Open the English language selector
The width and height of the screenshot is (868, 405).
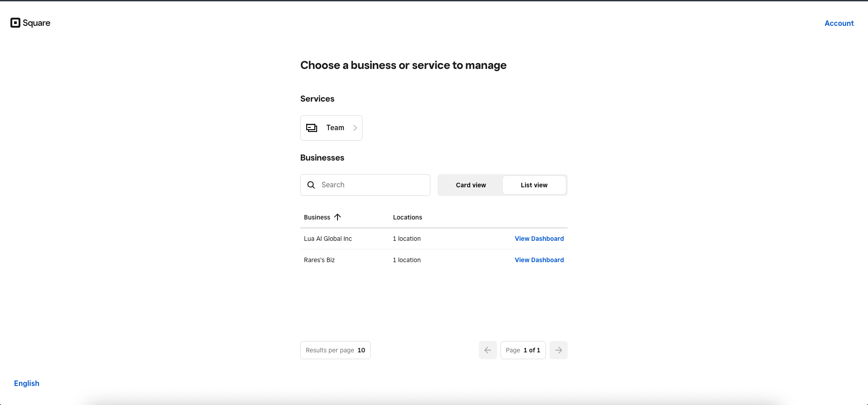(27, 383)
